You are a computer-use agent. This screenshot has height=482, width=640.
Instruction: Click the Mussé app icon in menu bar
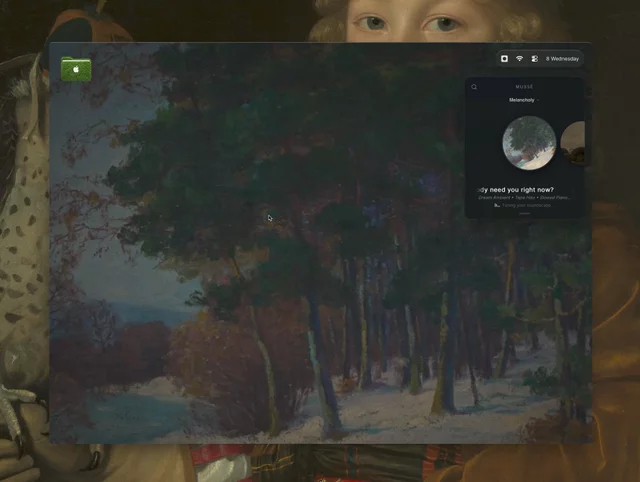pyautogui.click(x=504, y=59)
